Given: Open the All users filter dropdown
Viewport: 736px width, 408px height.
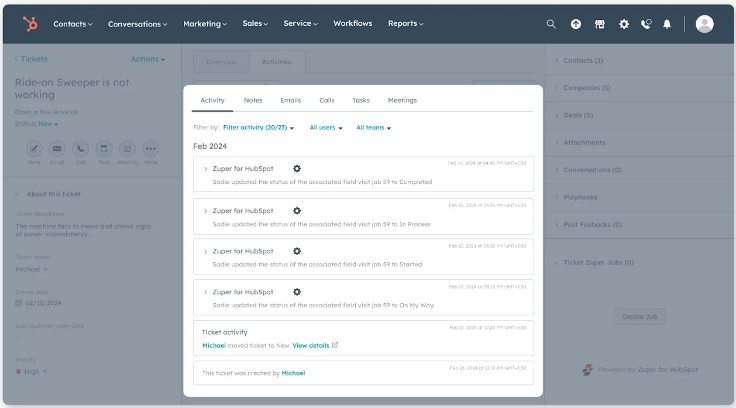Looking at the screenshot, I should (x=326, y=128).
